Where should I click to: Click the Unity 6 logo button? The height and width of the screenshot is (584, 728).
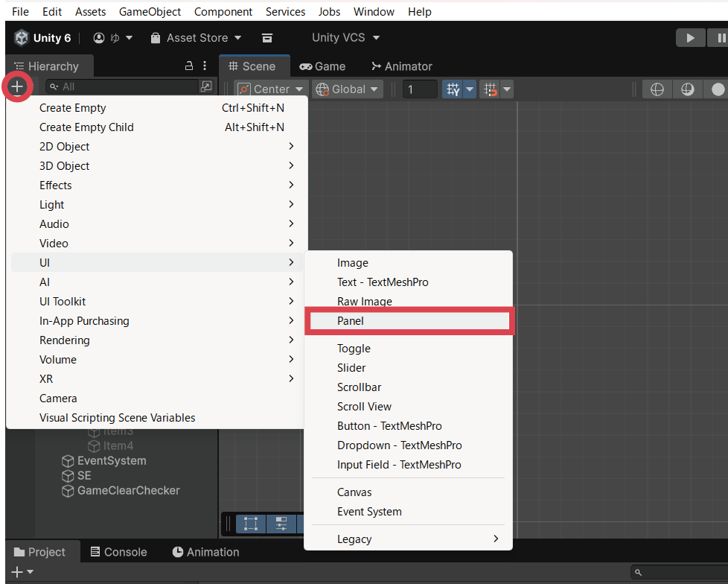(43, 38)
